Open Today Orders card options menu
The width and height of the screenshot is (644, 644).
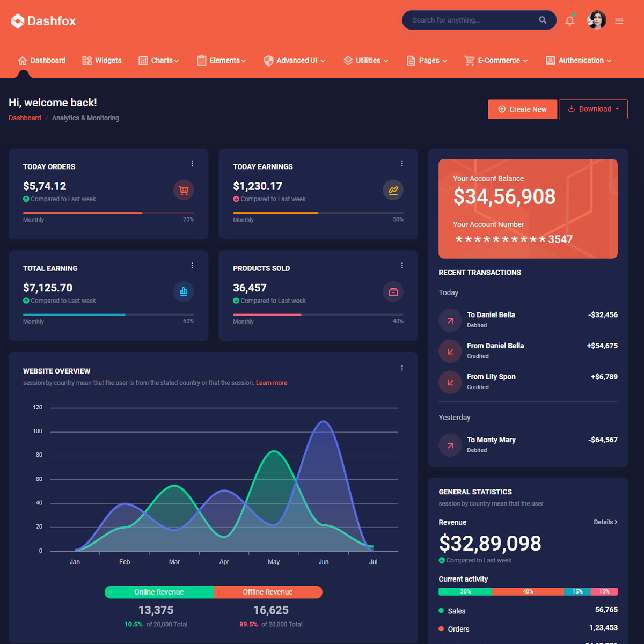pos(192,164)
